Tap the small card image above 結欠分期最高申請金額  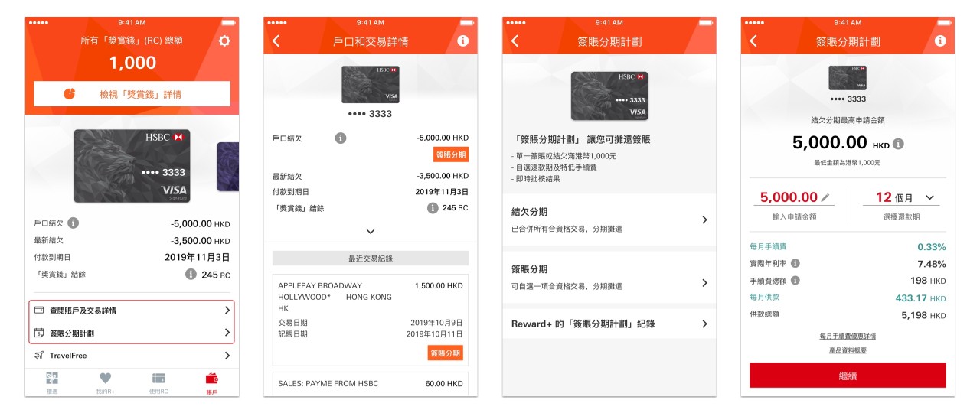tap(848, 78)
